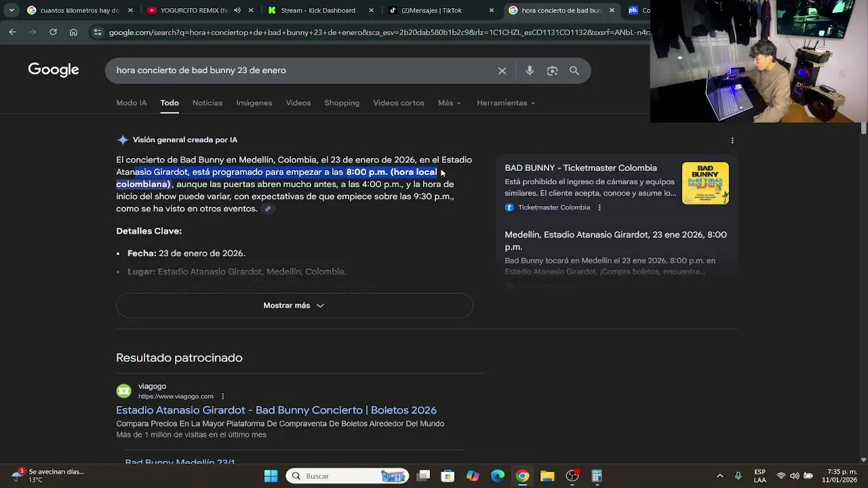Open WiFi network tray icon
Screen dimensions: 868x488
781,476
